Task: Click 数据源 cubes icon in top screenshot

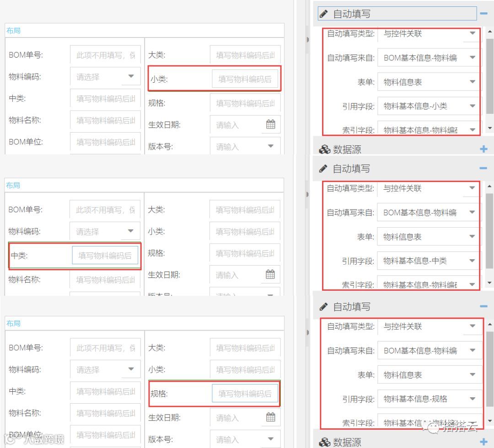Action: [x=324, y=149]
